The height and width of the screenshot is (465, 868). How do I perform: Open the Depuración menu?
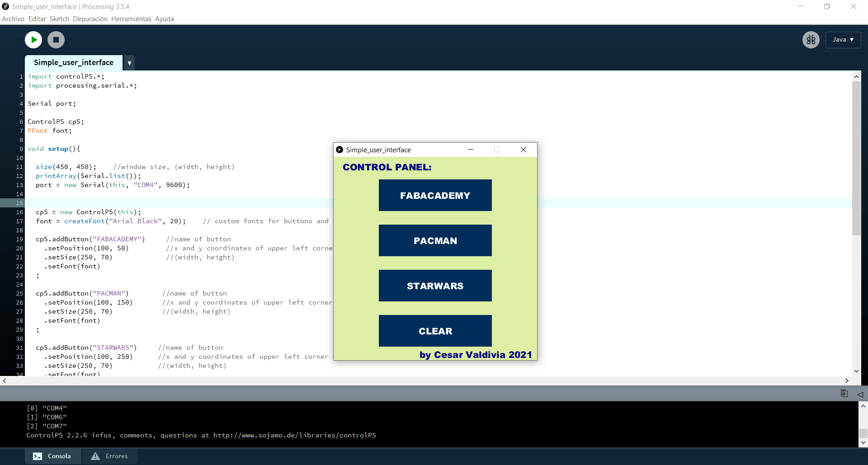pyautogui.click(x=90, y=19)
